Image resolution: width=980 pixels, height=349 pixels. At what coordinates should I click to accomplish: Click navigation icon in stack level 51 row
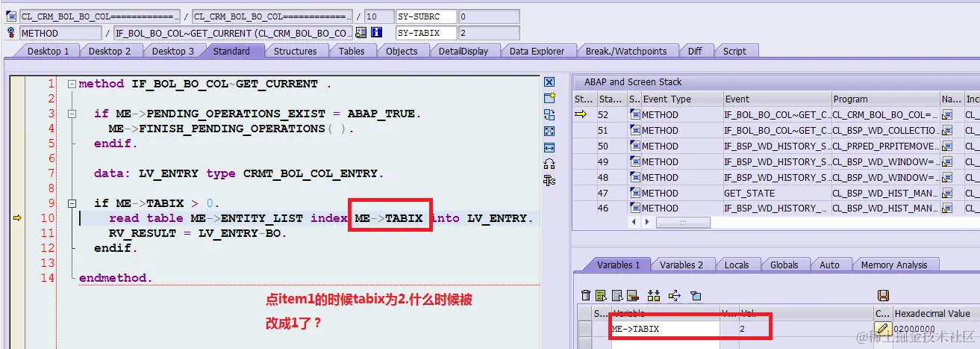(x=947, y=130)
